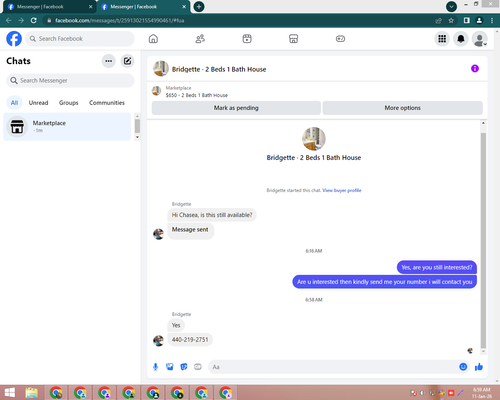This screenshot has height=400, width=500.
Task: Open the conversation information purple icon
Action: [475, 69]
